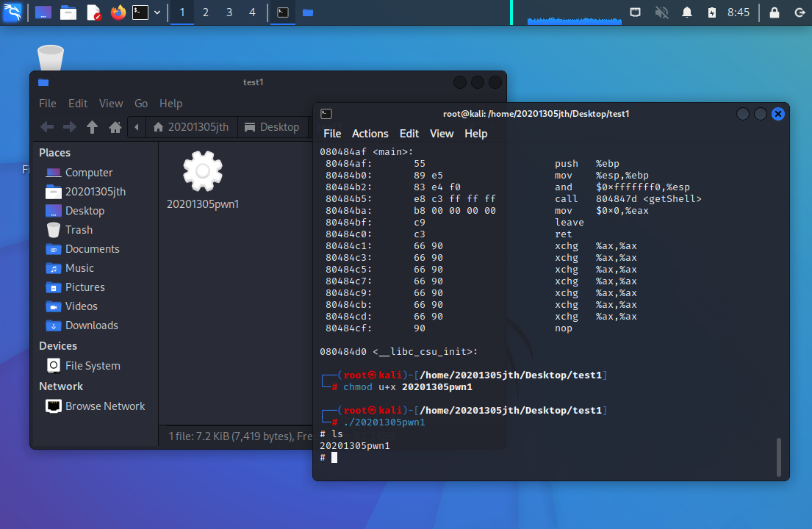Open Actions menu in terminal
This screenshot has width=812, height=529.
[370, 134]
